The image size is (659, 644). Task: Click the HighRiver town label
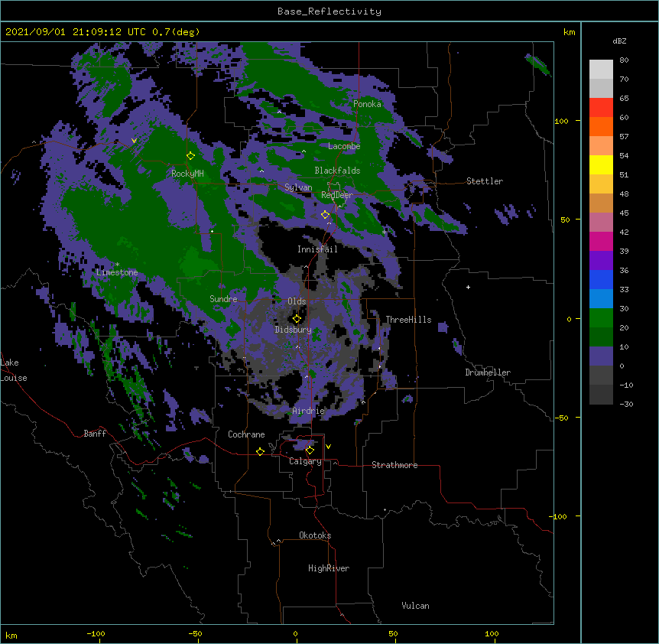tap(329, 568)
